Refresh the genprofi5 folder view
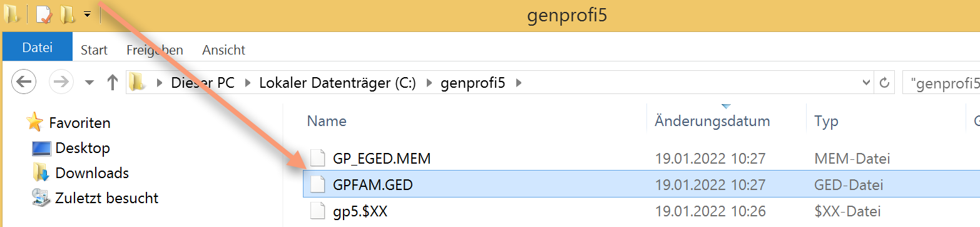The image size is (980, 227). [x=884, y=82]
